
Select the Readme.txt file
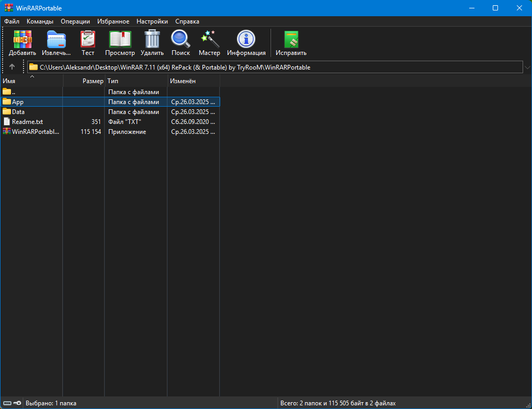[x=27, y=122]
